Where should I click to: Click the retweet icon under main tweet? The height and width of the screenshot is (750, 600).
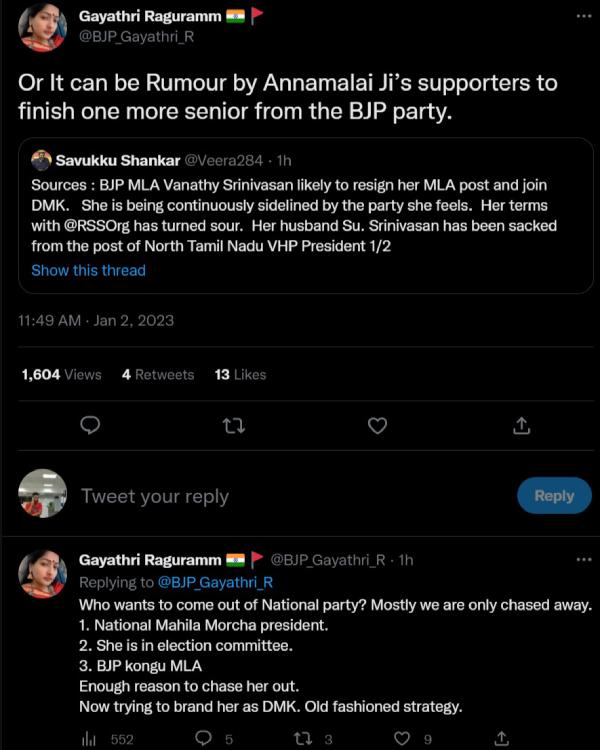coord(233,425)
